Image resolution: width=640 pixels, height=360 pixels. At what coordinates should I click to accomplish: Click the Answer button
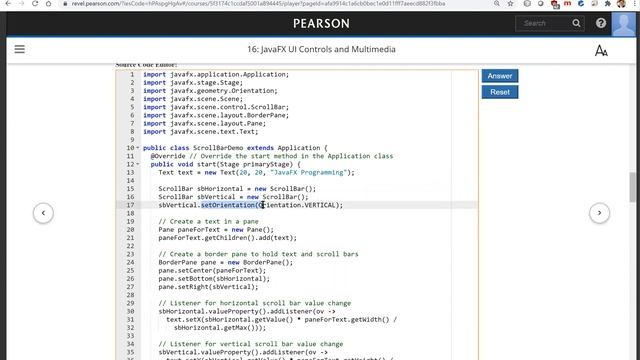[x=500, y=76]
